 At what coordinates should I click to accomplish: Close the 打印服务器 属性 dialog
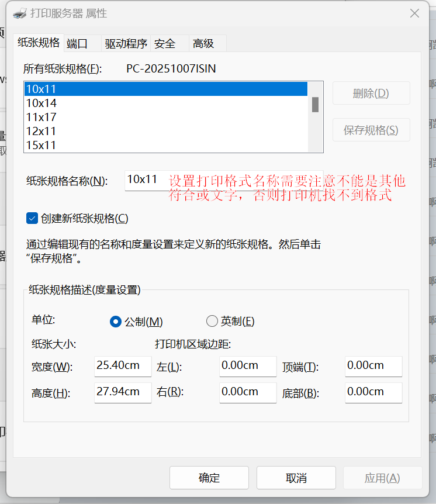(414, 13)
